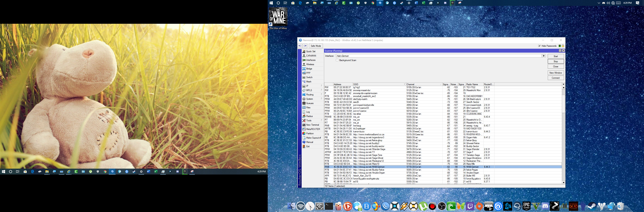Open the CAPsMAN menu entry
Viewport: 644px width, 212px height.
[x=311, y=56]
